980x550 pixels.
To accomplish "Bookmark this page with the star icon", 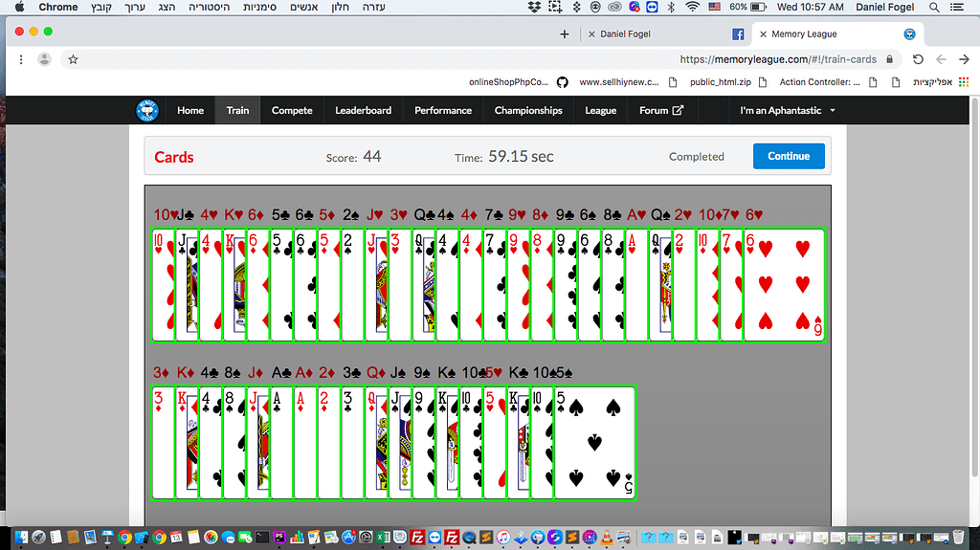I will (73, 59).
